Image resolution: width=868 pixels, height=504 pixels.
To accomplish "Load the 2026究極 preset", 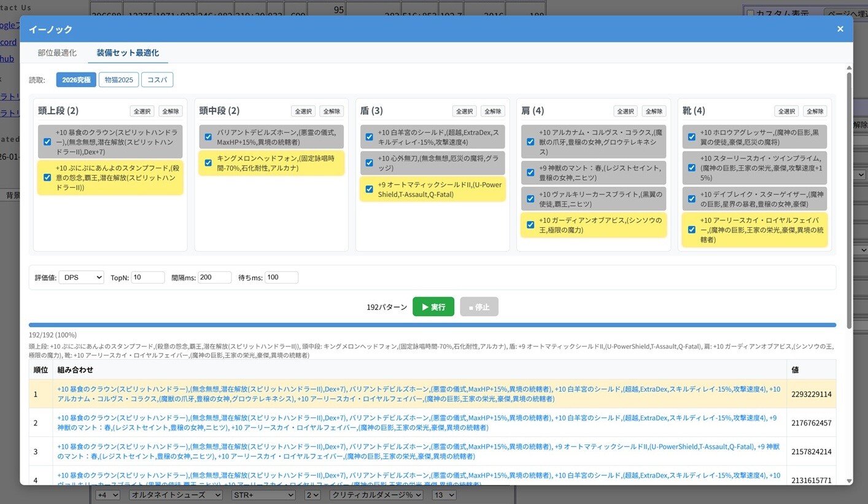I will click(x=76, y=80).
